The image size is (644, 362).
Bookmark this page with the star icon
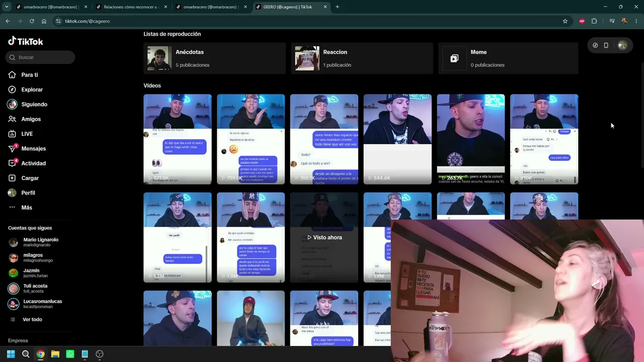[x=565, y=21]
